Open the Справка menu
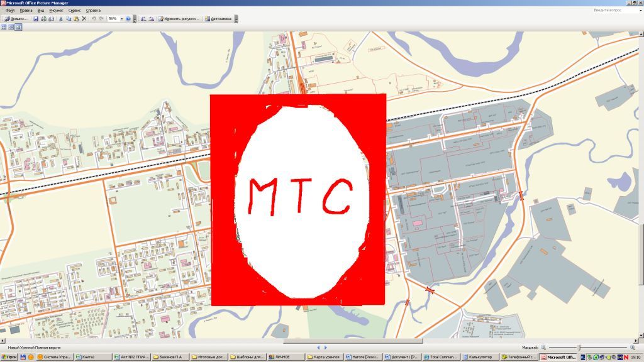644x362 pixels. [93, 10]
